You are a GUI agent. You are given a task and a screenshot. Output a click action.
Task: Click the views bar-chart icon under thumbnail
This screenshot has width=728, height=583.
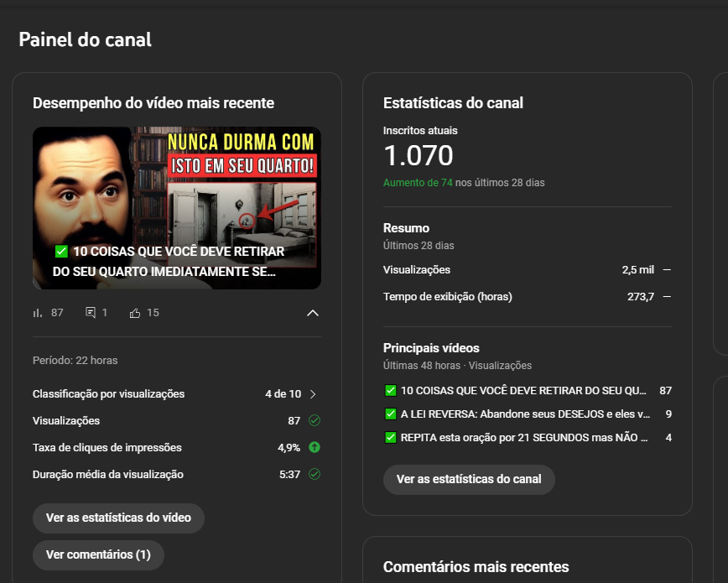pos(38,313)
